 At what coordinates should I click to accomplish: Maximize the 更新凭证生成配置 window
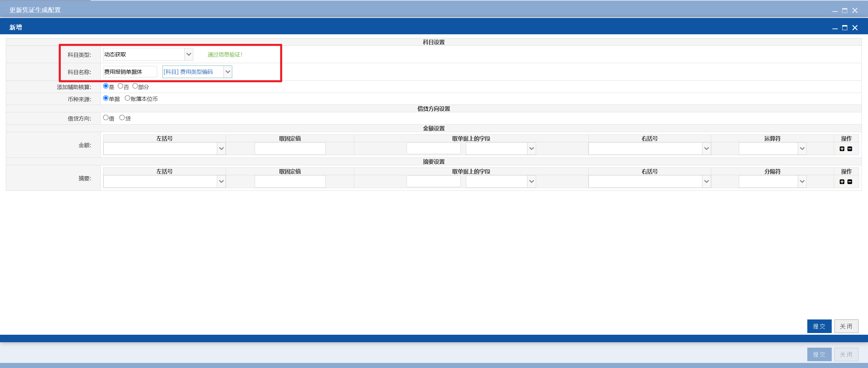click(x=845, y=11)
